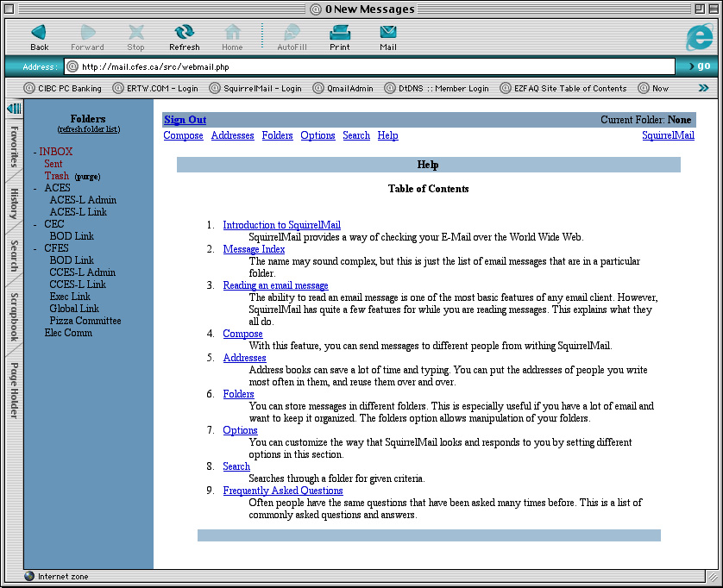
Task: Select the INBOX folder
Action: [x=55, y=152]
